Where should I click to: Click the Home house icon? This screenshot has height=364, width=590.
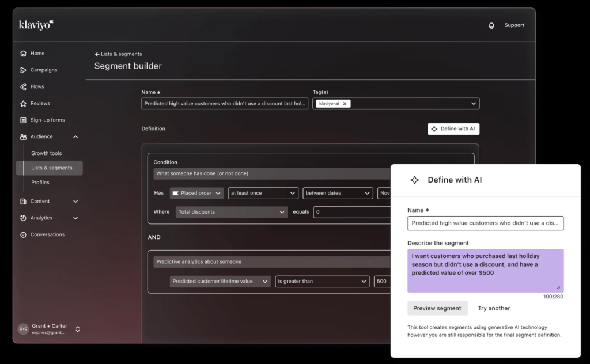coord(23,54)
